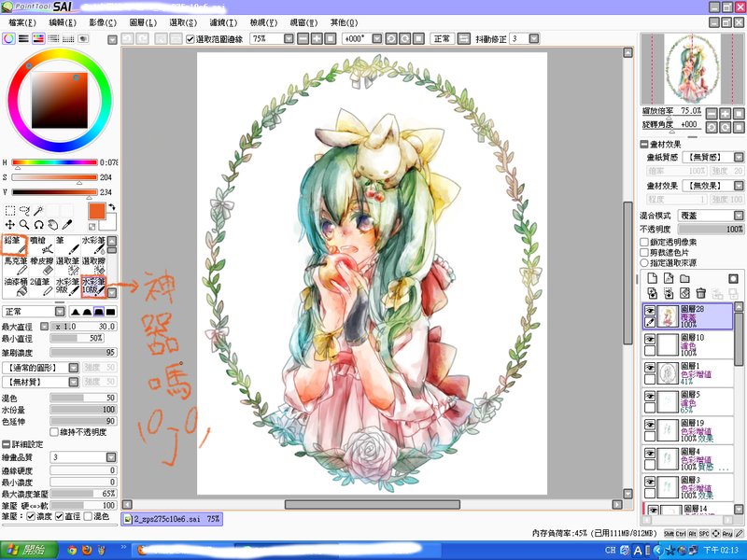Open the 混合模式 blending mode dropdown
The image size is (747, 560).
point(739,216)
